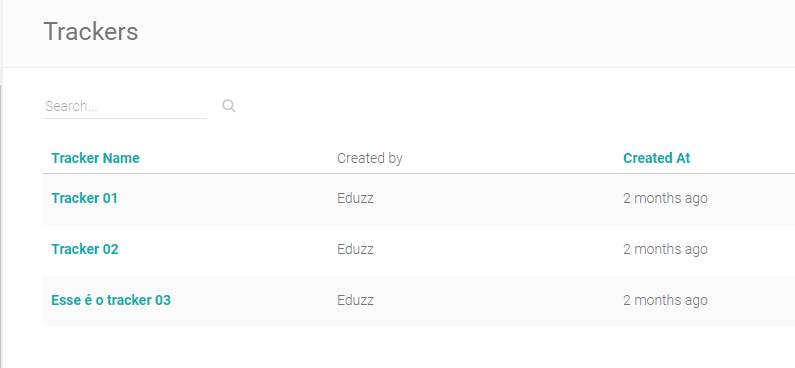The height and width of the screenshot is (368, 795).
Task: Click Tracker 01's '2 months ago' date
Action: pos(665,198)
